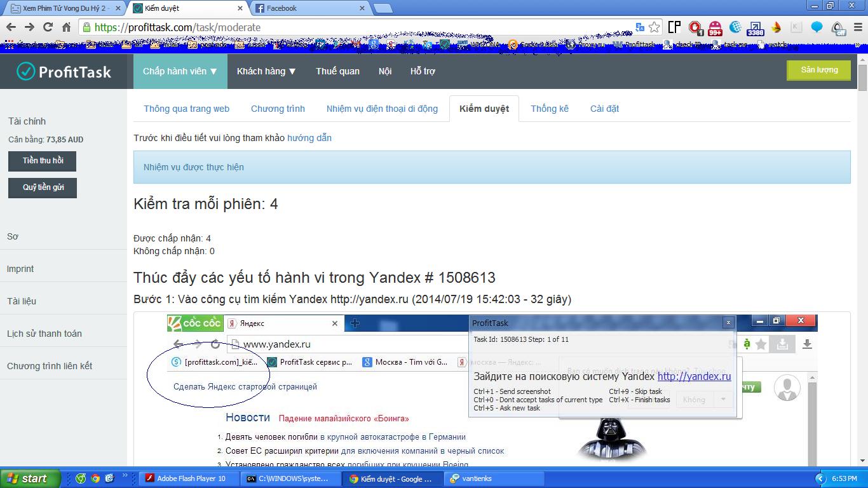Open the Chrome hamburger menu
Screen dimensions: 868x488
857,27
